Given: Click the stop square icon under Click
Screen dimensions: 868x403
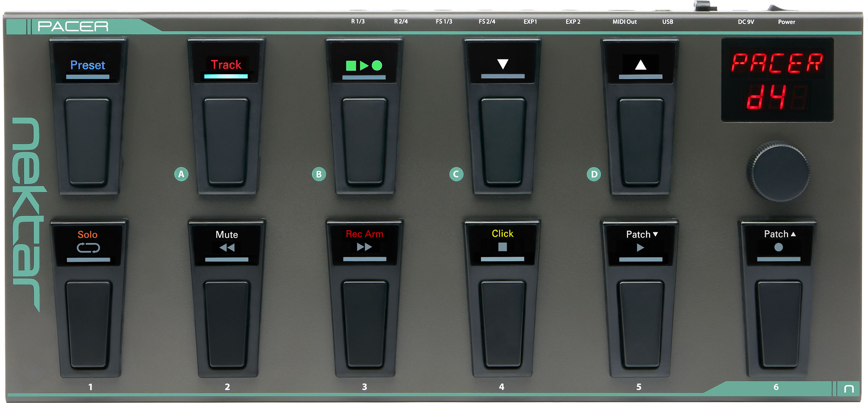Looking at the screenshot, I should point(502,247).
